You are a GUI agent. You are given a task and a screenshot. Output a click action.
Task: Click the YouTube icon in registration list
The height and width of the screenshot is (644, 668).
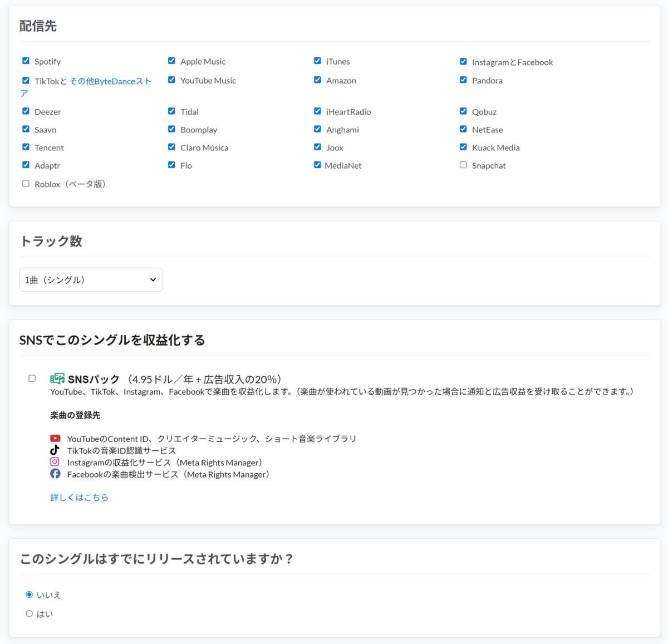[55, 438]
